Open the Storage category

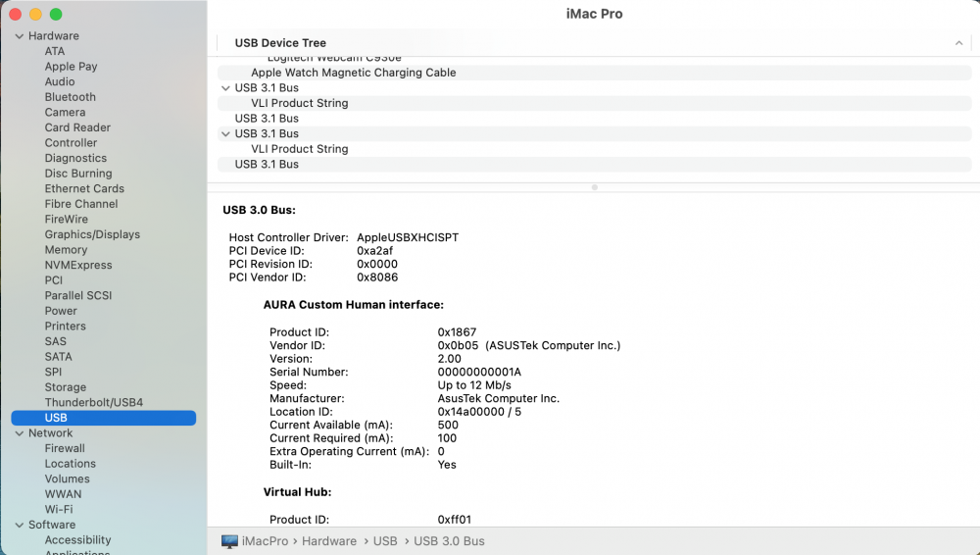pyautogui.click(x=65, y=387)
